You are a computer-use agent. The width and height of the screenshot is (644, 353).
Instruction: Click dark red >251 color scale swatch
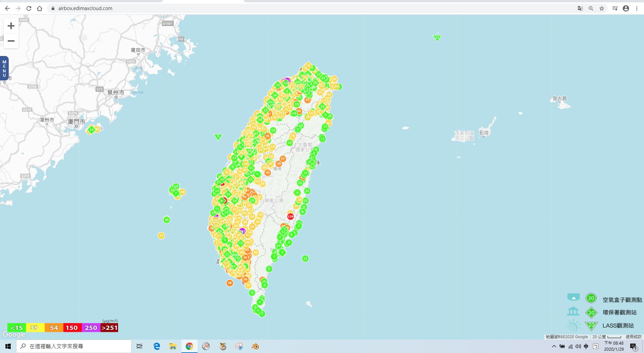[109, 328]
